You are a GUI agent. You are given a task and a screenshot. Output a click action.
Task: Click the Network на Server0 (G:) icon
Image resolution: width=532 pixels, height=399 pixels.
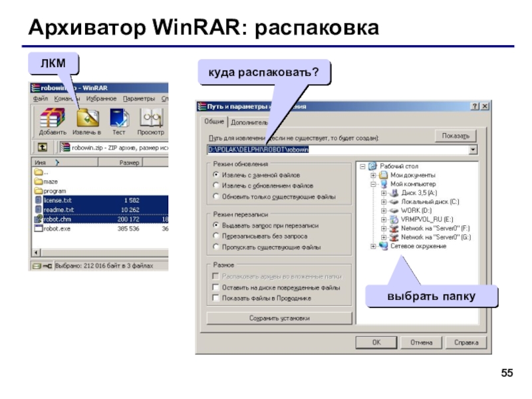pos(394,237)
